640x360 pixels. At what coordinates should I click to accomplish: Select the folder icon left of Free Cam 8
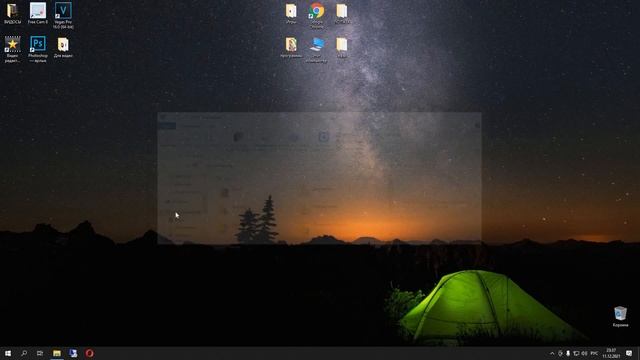pyautogui.click(x=12, y=13)
